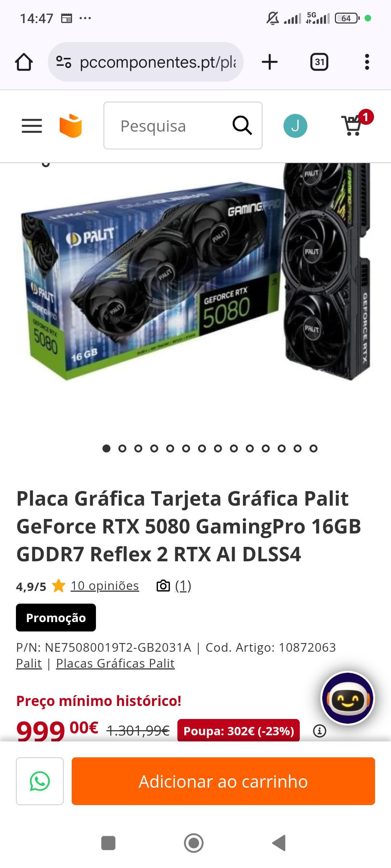Screen dimensions: 391x868
Task: Select the last image carousel dot
Action: point(314,448)
